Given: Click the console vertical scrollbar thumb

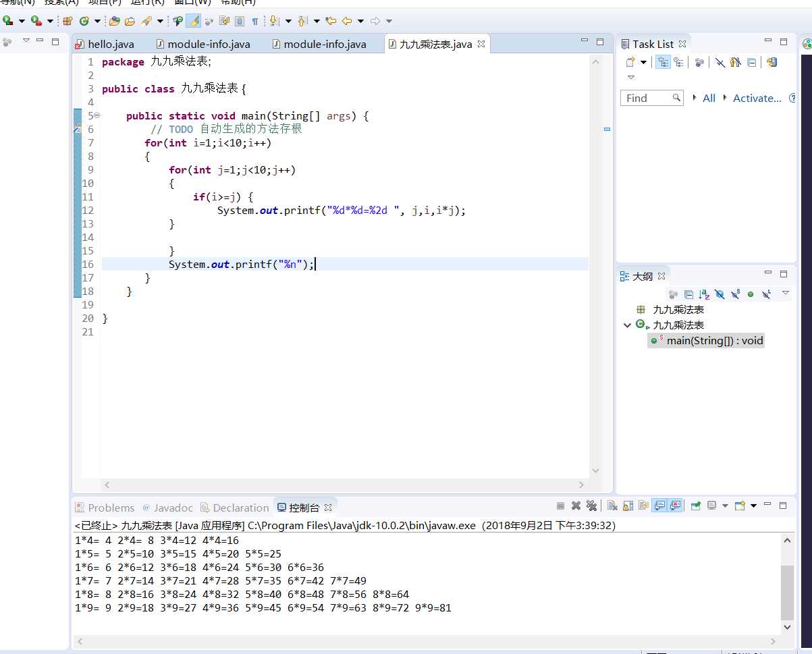Looking at the screenshot, I should [787, 593].
